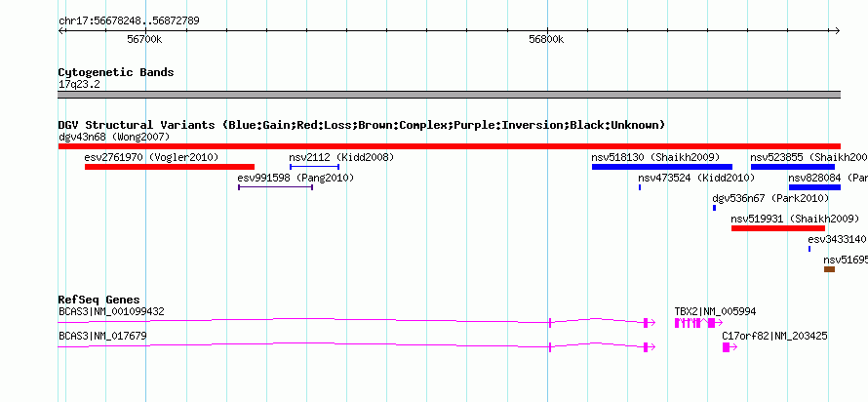This screenshot has width=868, height=402.
Task: Click the Cytogenetic Bands track title
Action: pyautogui.click(x=116, y=72)
